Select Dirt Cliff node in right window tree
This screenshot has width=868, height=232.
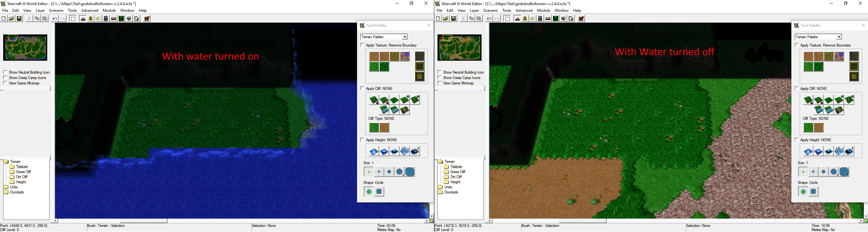tap(456, 177)
